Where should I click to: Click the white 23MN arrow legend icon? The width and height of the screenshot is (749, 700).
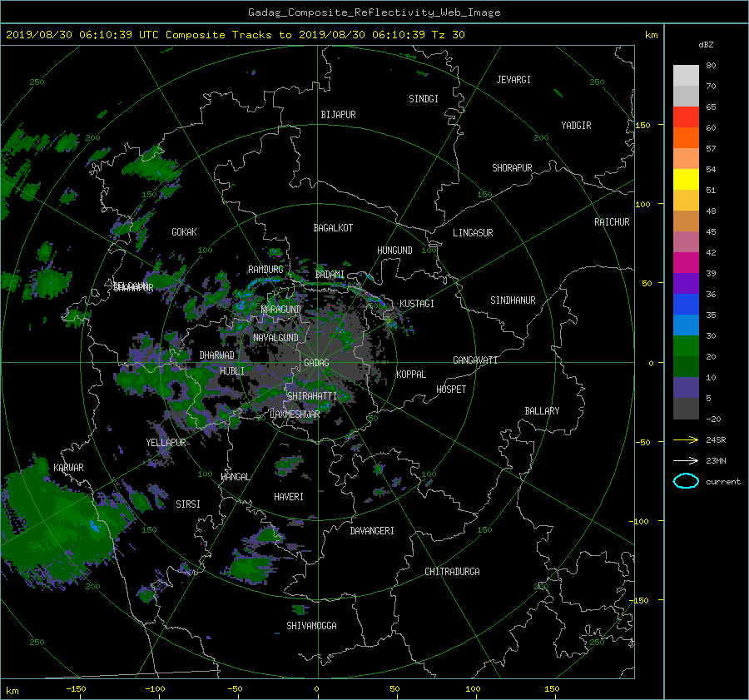point(686,460)
